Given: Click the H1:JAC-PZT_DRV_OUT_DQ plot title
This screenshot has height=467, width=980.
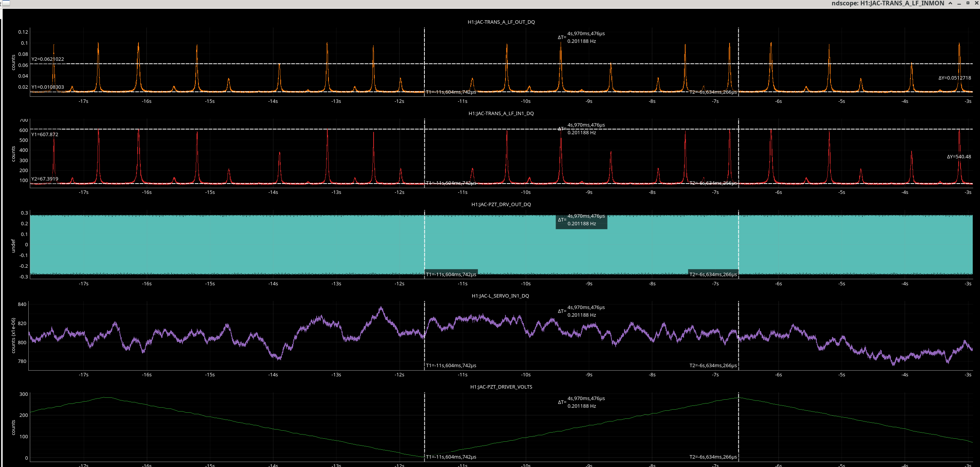Looking at the screenshot, I should coord(501,205).
